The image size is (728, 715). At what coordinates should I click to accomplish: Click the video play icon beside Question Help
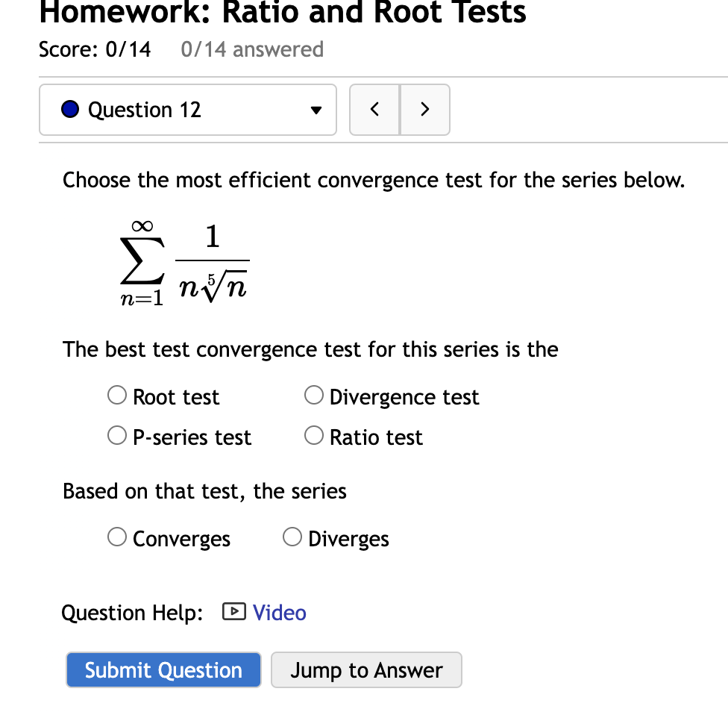pos(233,612)
